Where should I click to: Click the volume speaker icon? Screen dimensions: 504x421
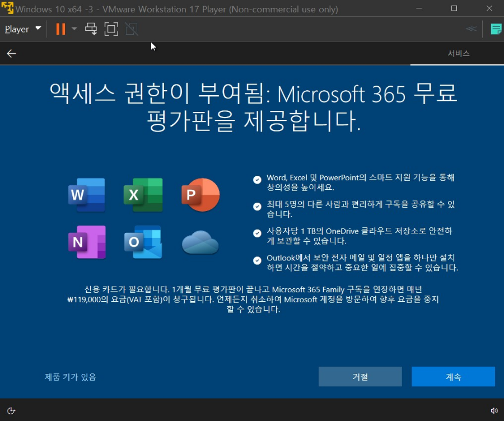pos(494,410)
